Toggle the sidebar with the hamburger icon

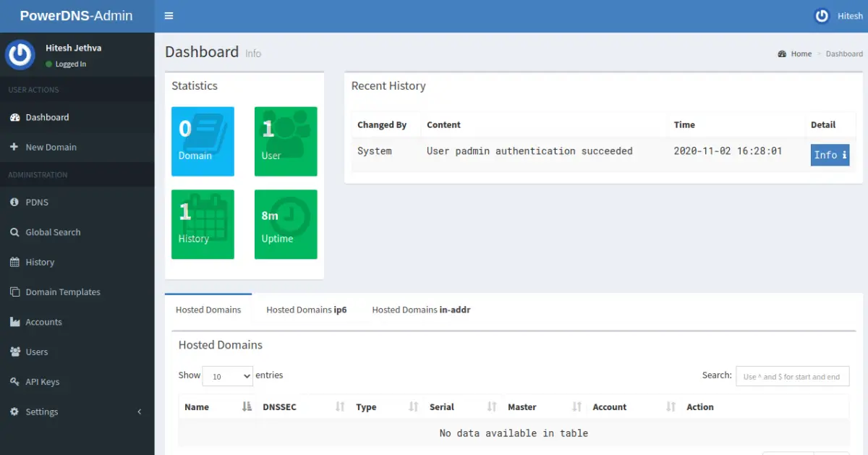coord(169,15)
